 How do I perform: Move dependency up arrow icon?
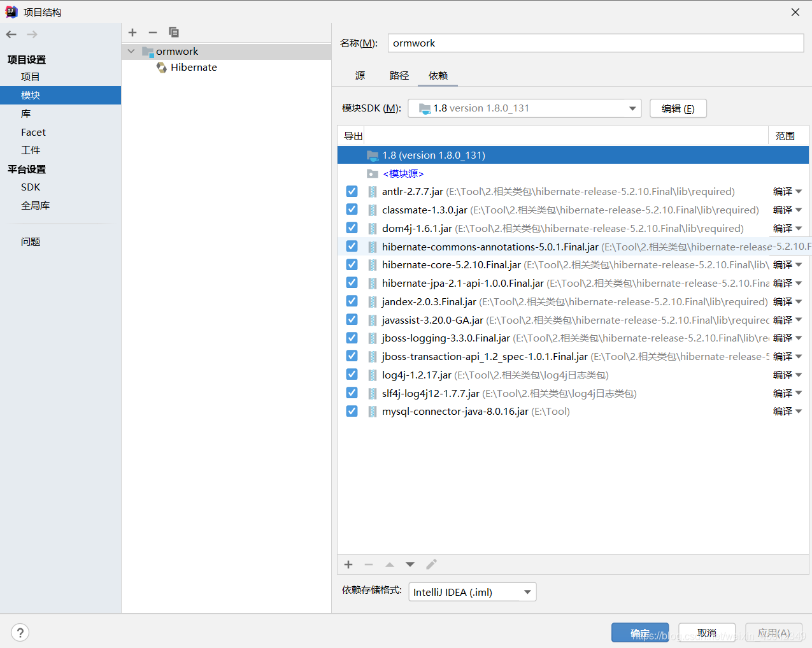pos(390,565)
